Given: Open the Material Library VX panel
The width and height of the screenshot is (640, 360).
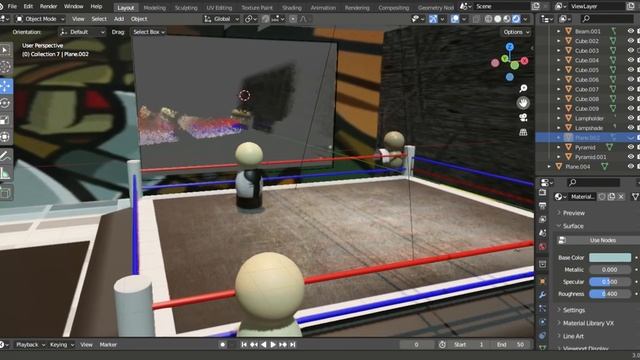Looking at the screenshot, I should click(x=588, y=323).
